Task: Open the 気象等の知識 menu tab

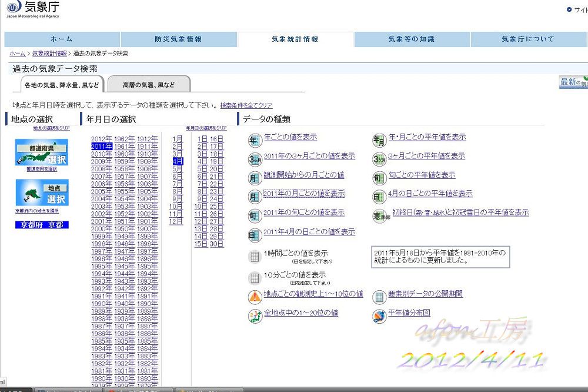Action: click(x=411, y=39)
